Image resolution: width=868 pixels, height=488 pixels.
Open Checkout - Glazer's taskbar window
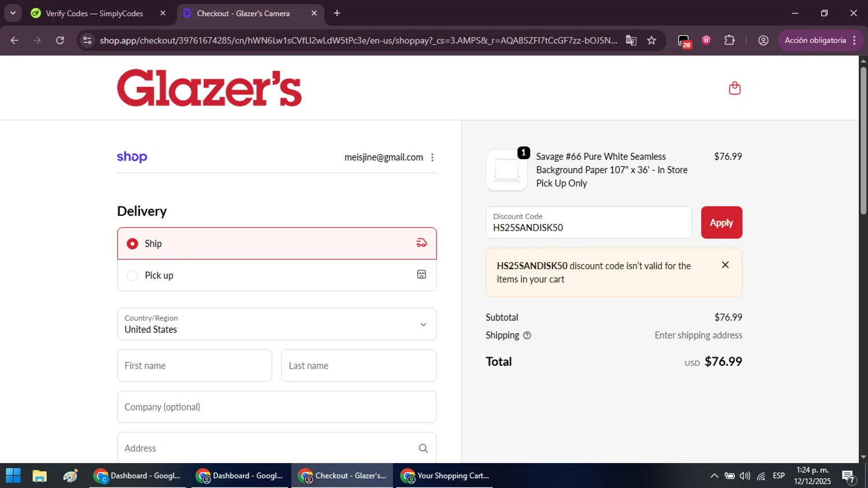coord(342,476)
